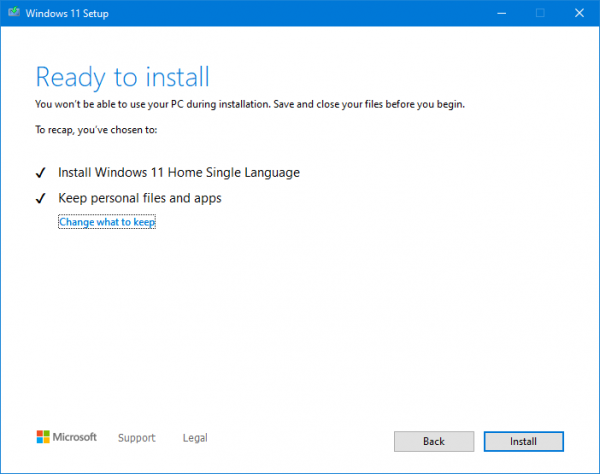
Task: Open the Legal link
Action: 195,438
